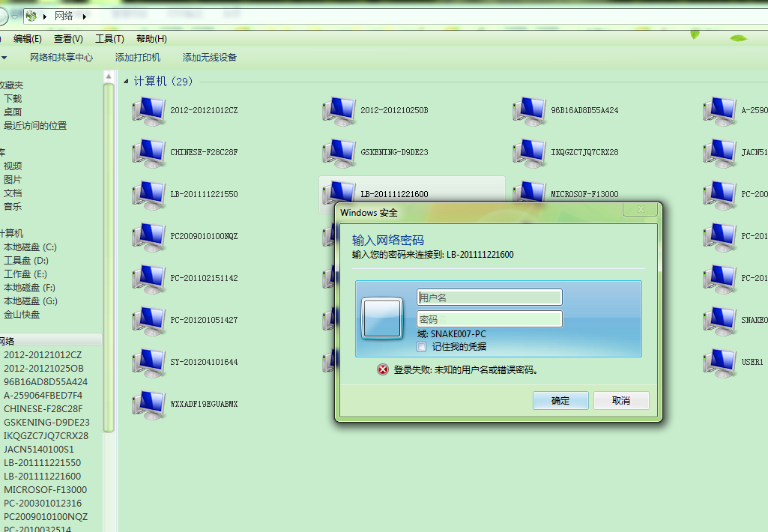
Task: Select MICROSOF-F13000 in the sidebar network list
Action: click(45, 490)
